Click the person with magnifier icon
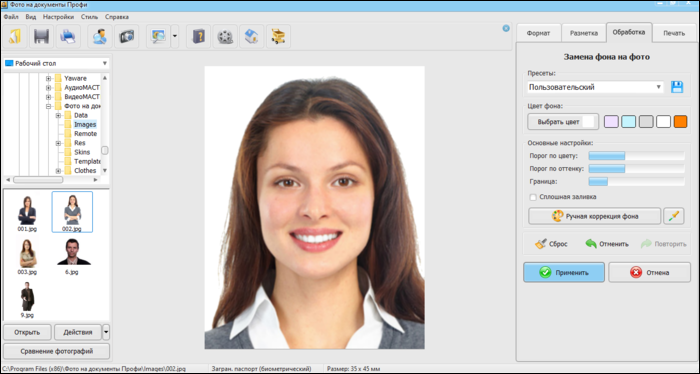Image resolution: width=700 pixels, height=374 pixels. tap(100, 37)
